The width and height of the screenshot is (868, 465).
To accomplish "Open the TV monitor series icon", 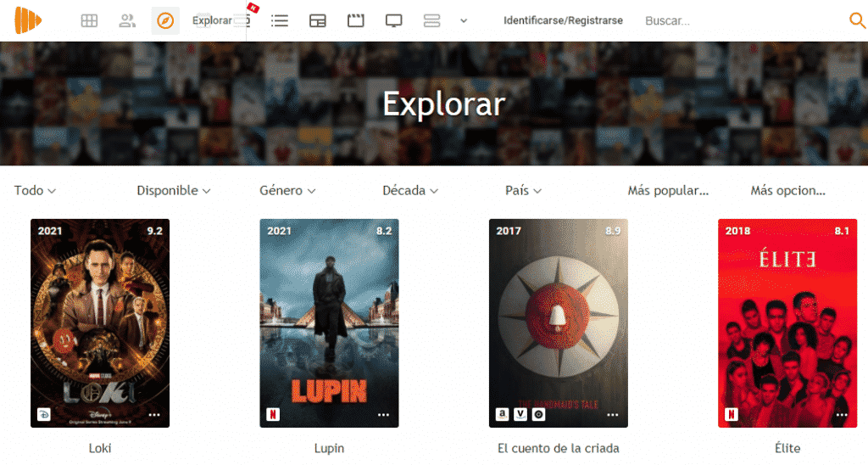I will 393,21.
